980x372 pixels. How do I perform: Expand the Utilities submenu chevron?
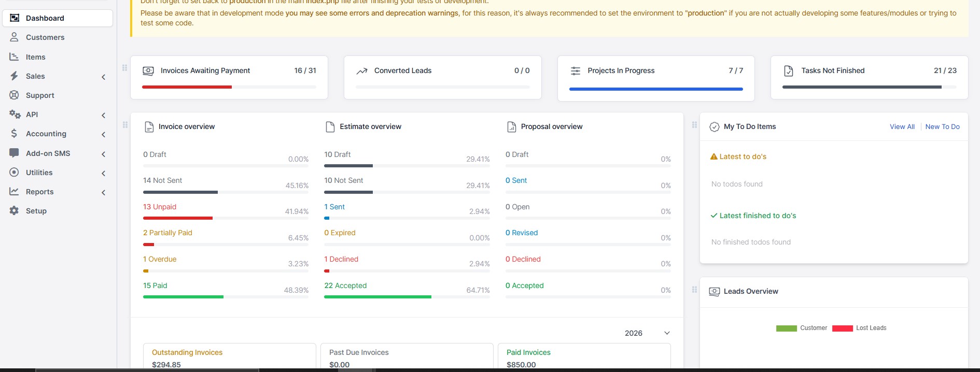[x=103, y=173]
